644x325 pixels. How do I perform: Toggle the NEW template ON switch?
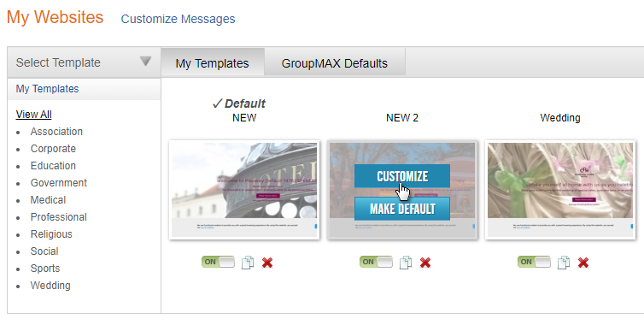(x=218, y=262)
